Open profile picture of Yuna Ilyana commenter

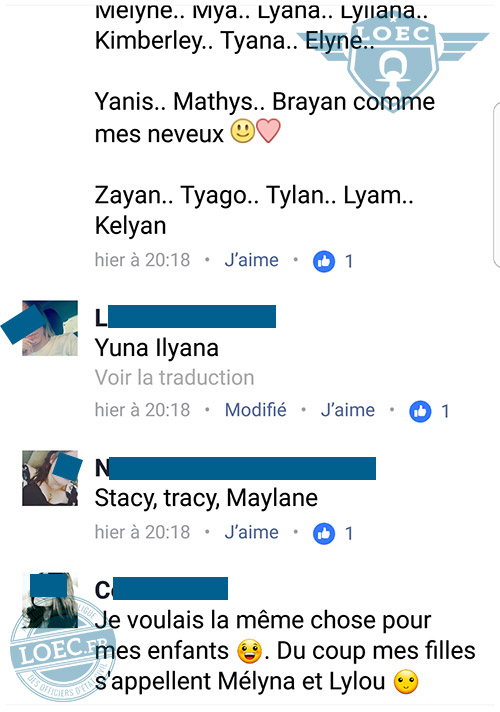click(x=50, y=328)
